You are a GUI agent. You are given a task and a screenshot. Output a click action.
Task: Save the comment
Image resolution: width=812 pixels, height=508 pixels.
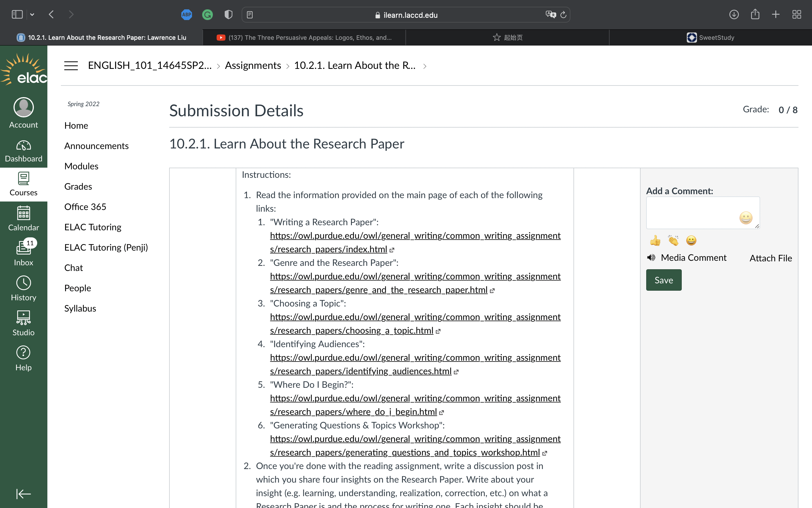[664, 280]
